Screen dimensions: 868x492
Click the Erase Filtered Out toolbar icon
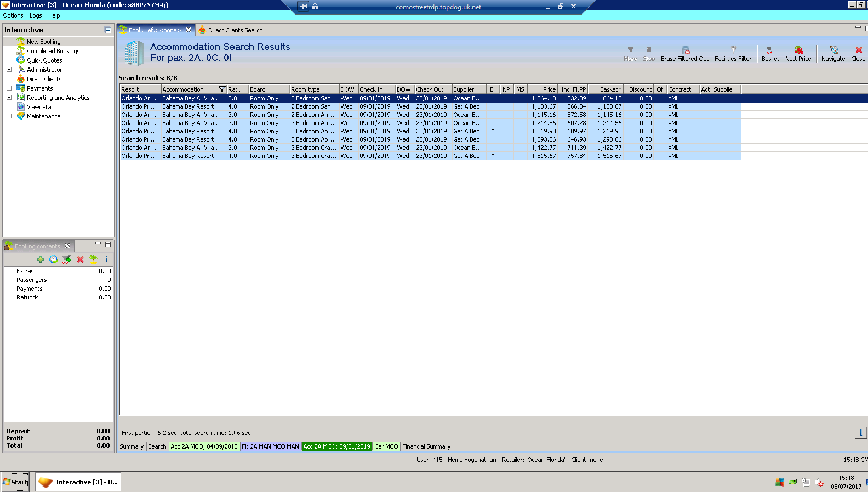tap(685, 50)
